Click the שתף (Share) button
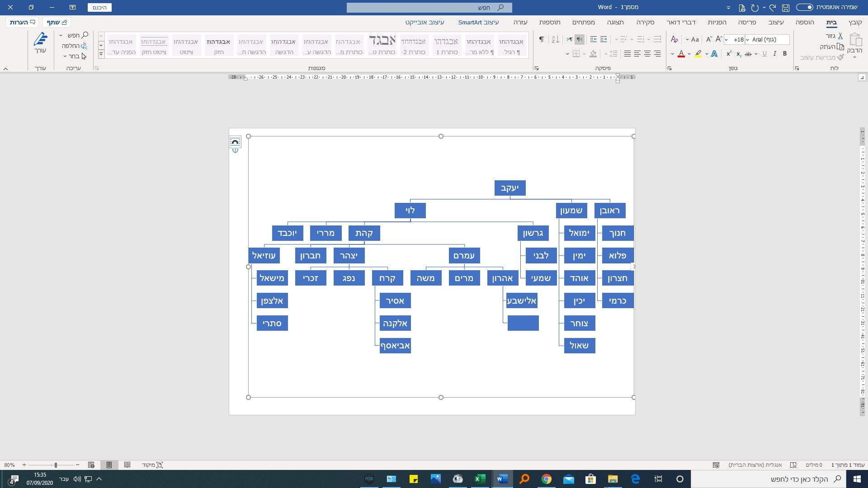868x488 pixels. pos(57,22)
